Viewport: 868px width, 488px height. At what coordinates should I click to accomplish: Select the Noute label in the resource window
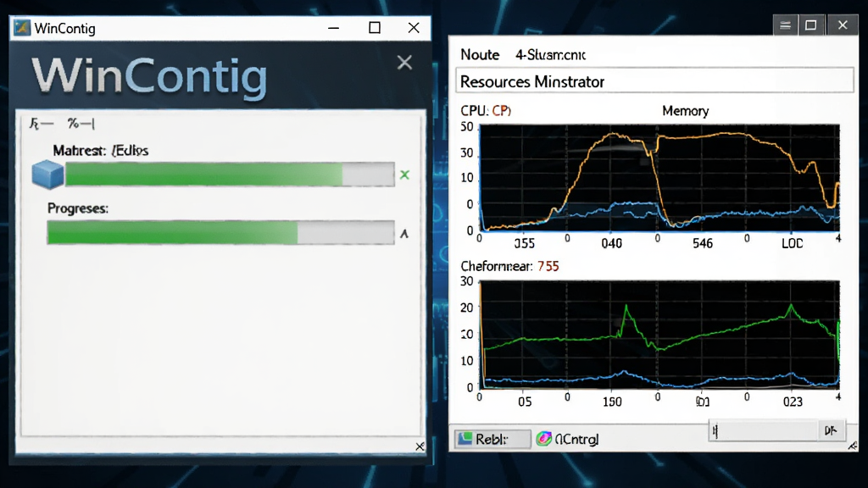coord(480,55)
